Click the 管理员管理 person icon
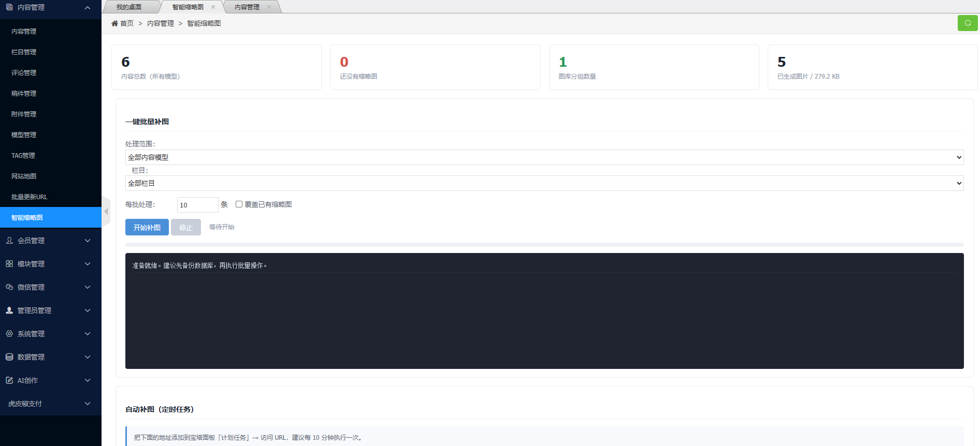Screen dimensions: 980x446 (9, 310)
